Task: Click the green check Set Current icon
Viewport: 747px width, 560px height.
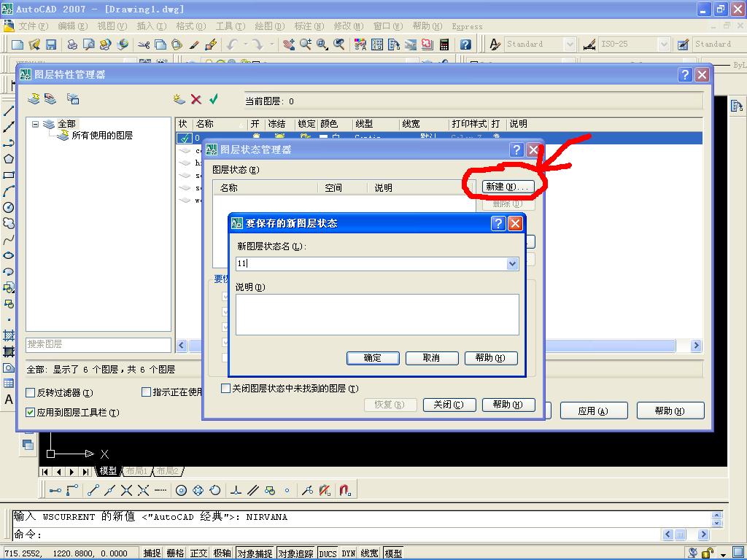Action: pos(214,98)
